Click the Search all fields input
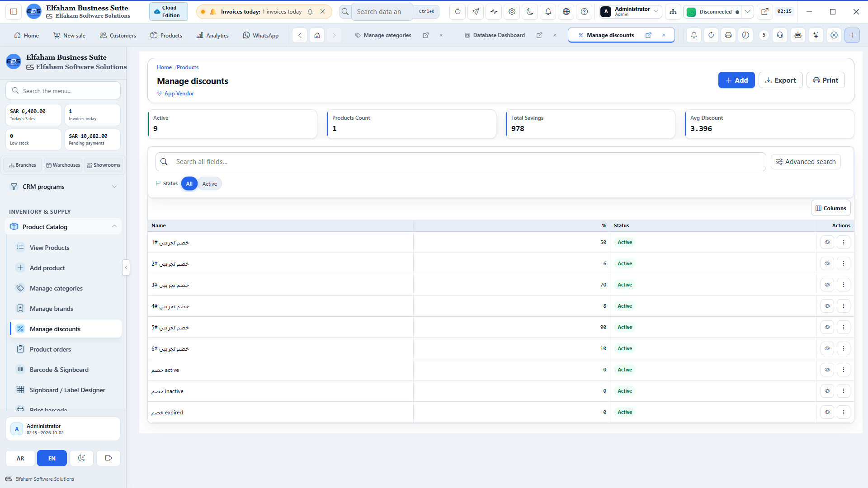Screen dimensions: 868x488 [460, 162]
